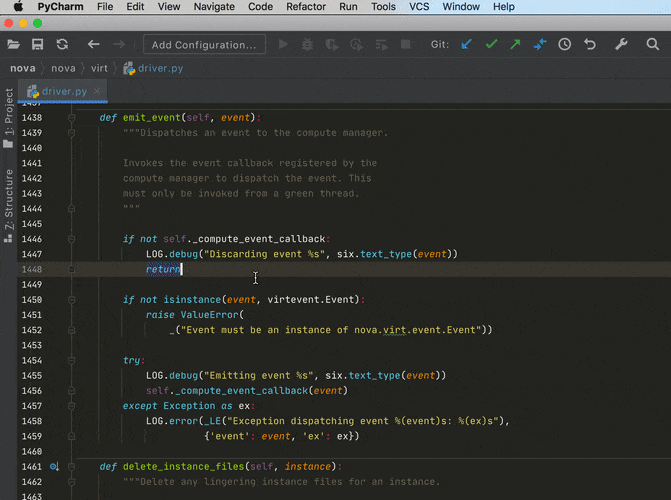671x500 pixels.
Task: Click the Add Configuration... button
Action: click(204, 44)
